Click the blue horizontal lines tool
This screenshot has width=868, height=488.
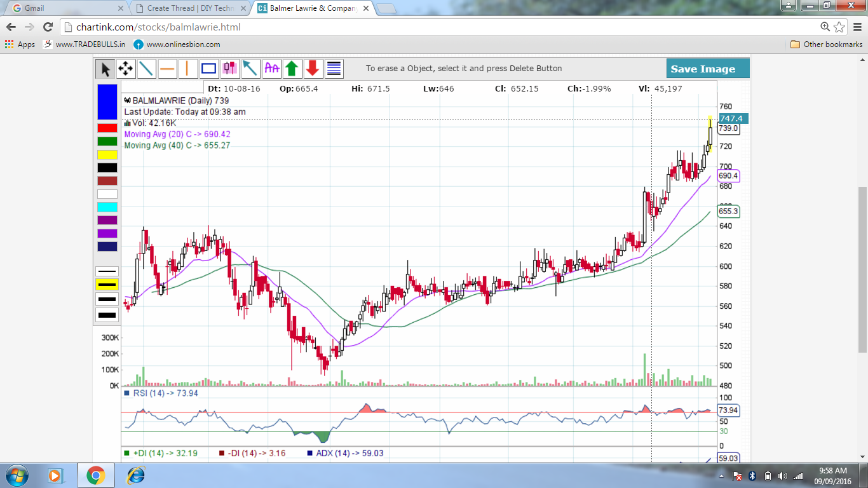334,69
